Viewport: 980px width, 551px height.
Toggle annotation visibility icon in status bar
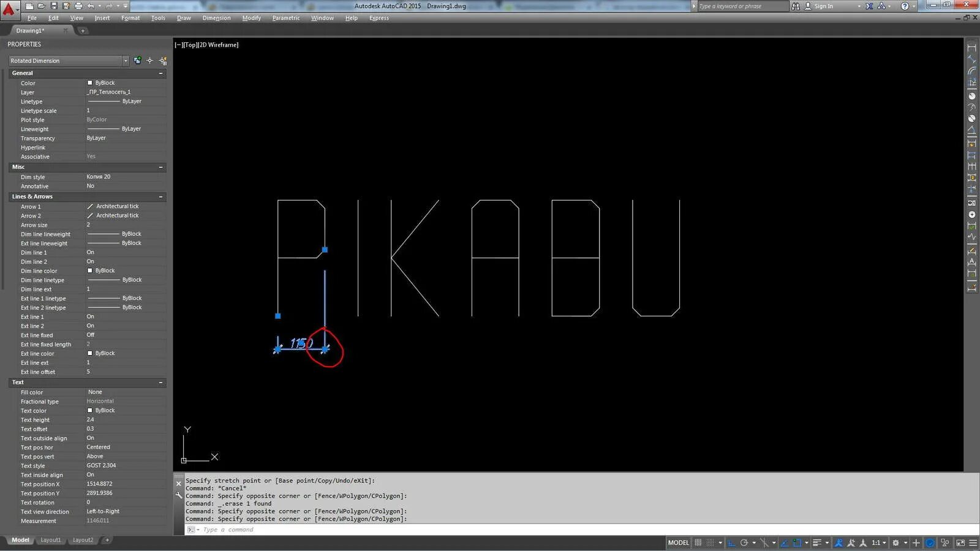coord(839,542)
